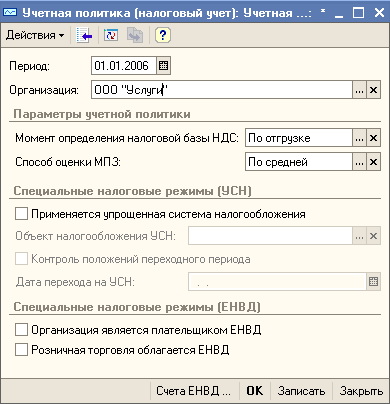Clear the Организация field with X
390x404 pixels.
374,90
